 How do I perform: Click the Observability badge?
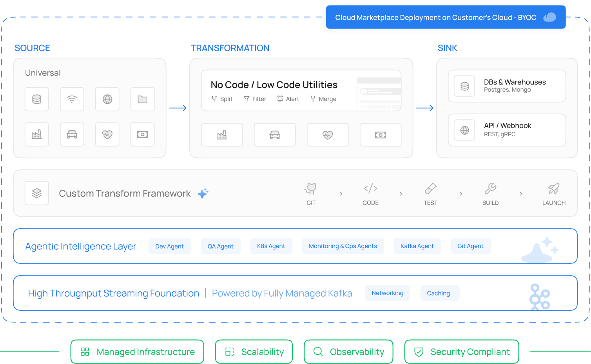[x=348, y=352]
